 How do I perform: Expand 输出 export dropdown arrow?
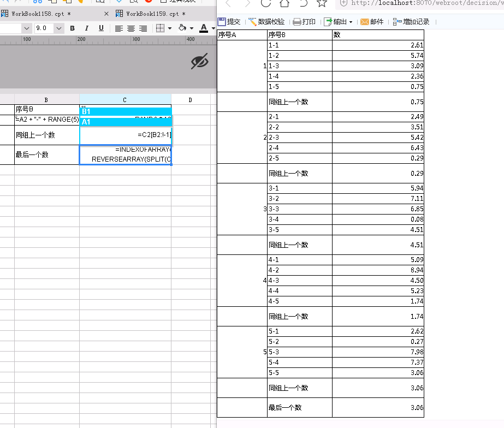(x=351, y=22)
